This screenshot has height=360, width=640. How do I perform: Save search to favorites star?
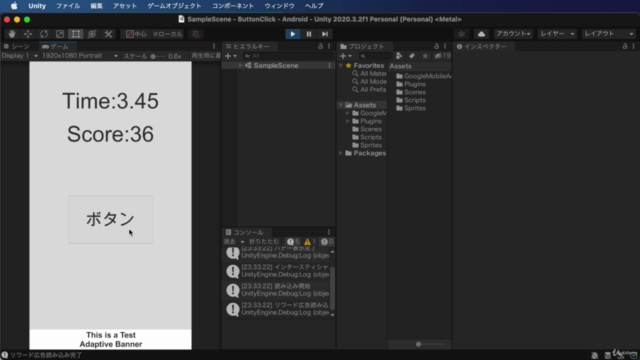point(425,56)
